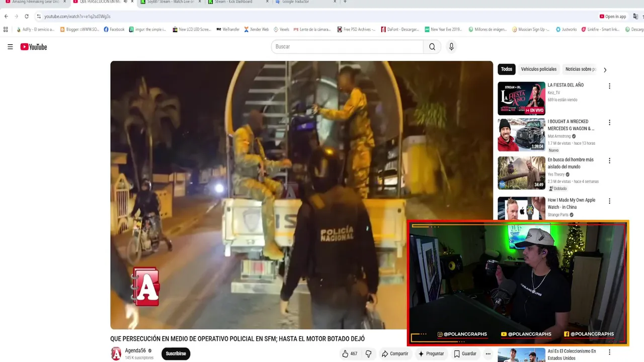Open the New LCD LED Scree bookmark
The image size is (644, 362).
(192, 30)
